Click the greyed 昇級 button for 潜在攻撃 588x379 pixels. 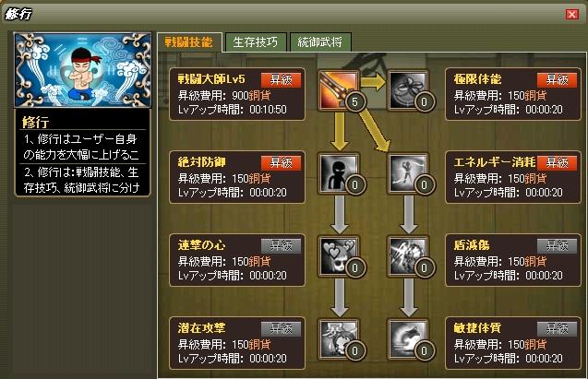coord(281,329)
